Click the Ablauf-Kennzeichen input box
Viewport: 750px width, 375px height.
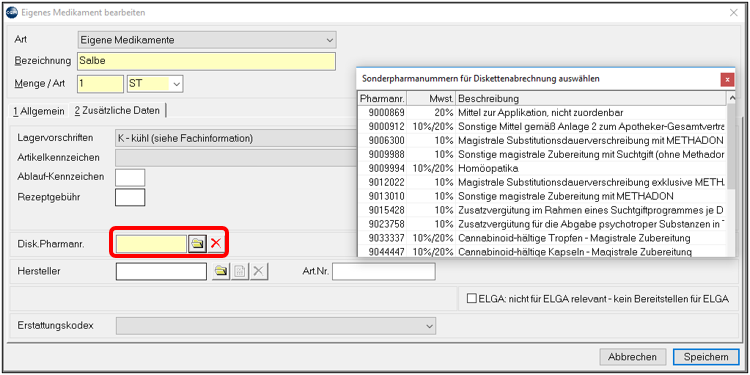tap(130, 177)
